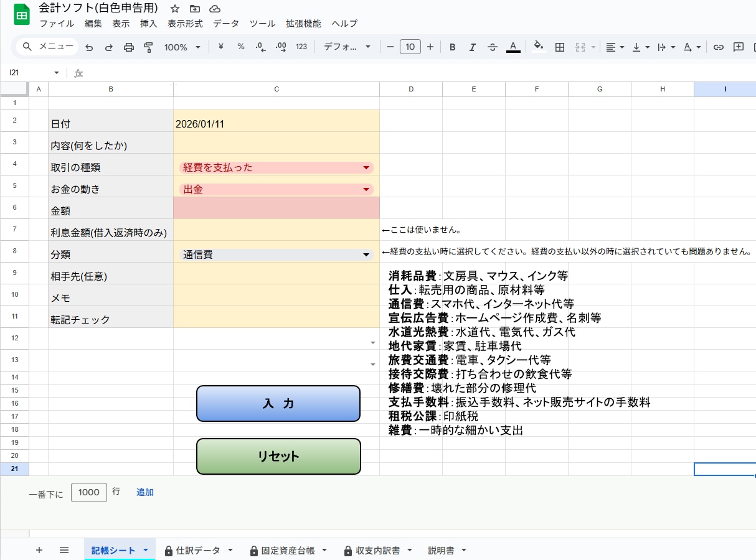Switch to the 固定資産台帳 sheet tab

pyautogui.click(x=288, y=551)
